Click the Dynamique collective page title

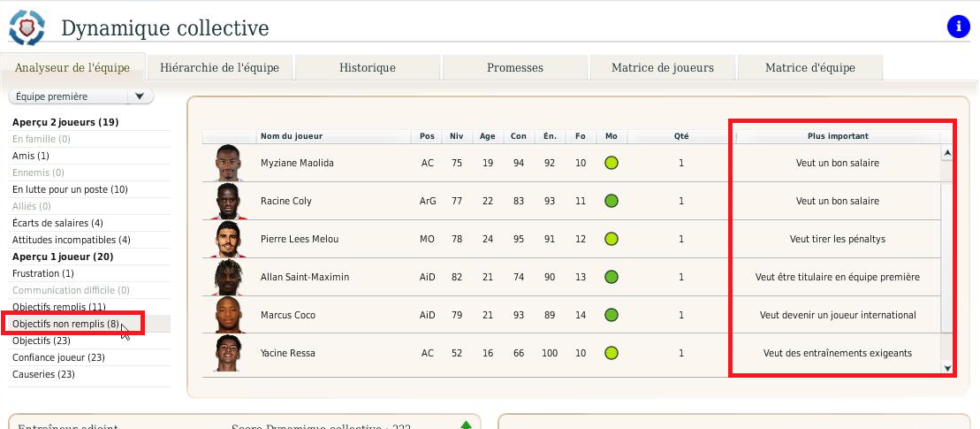tap(165, 28)
